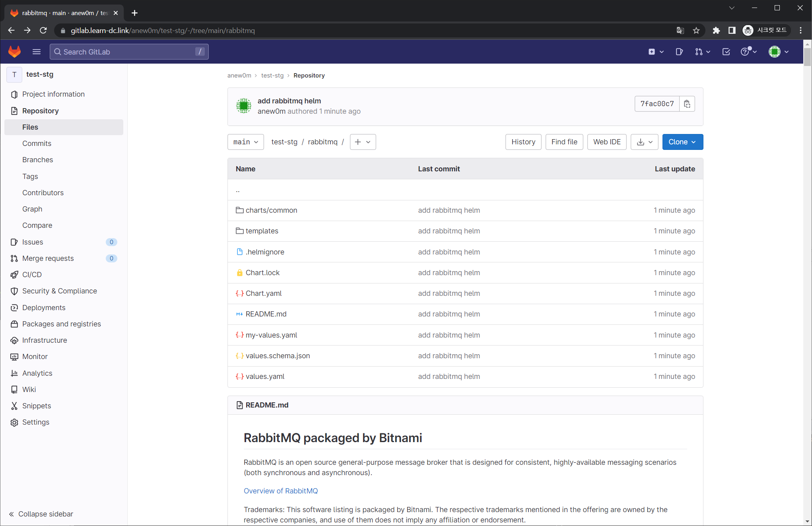Viewport: 812px width, 526px height.
Task: Open the To-Do list checkmark icon
Action: pyautogui.click(x=726, y=52)
